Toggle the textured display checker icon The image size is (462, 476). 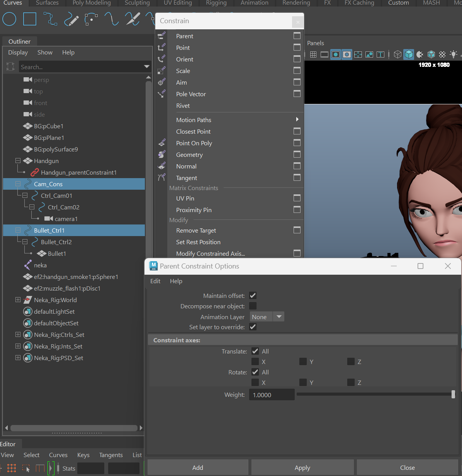pos(442,54)
